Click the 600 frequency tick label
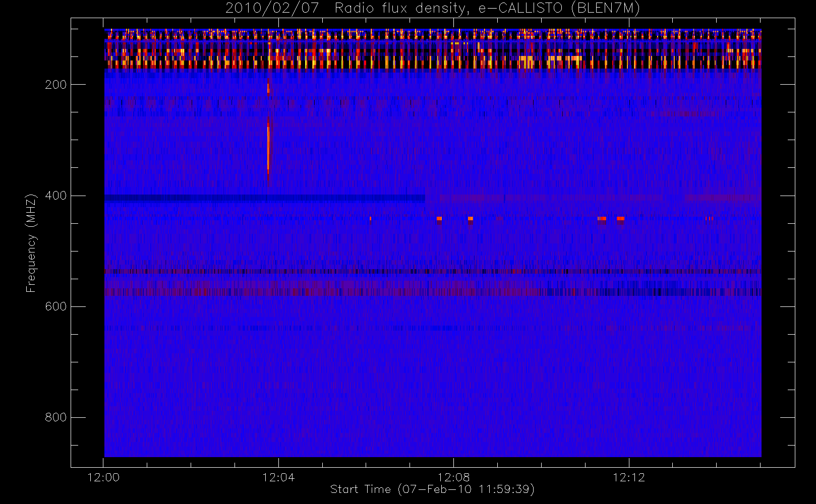The height and width of the screenshot is (504, 816). coord(56,306)
